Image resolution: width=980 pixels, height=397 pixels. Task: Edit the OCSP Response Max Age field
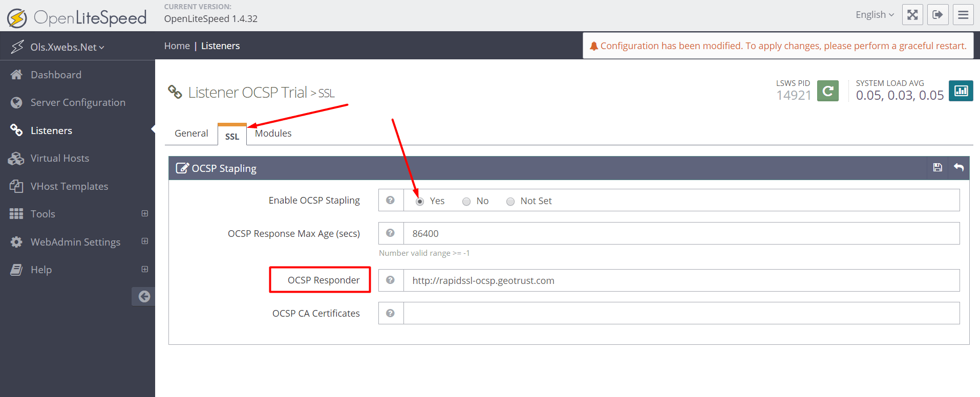(x=681, y=233)
